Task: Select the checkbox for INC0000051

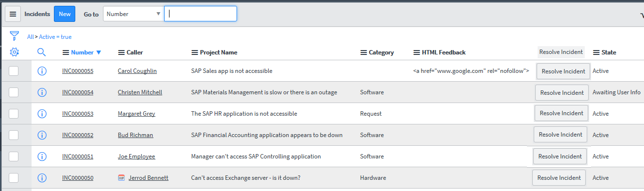Action: click(x=14, y=156)
